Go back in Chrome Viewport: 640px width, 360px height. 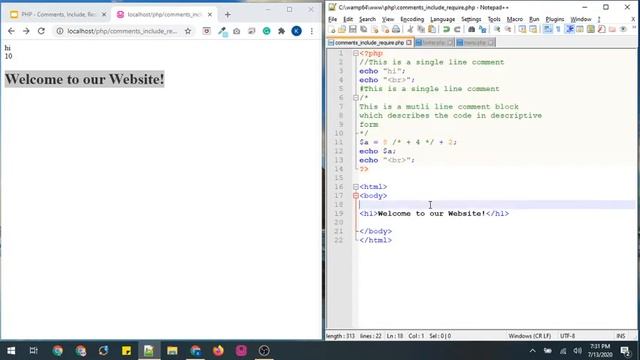point(11,31)
